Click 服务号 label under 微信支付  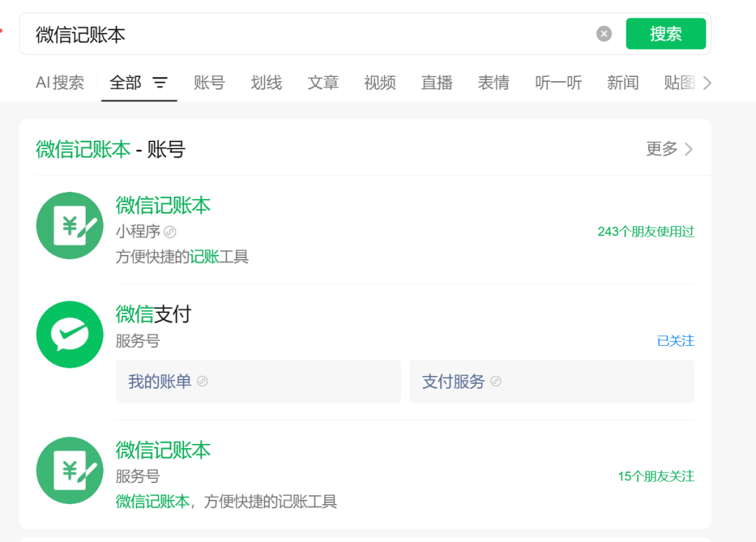[138, 342]
